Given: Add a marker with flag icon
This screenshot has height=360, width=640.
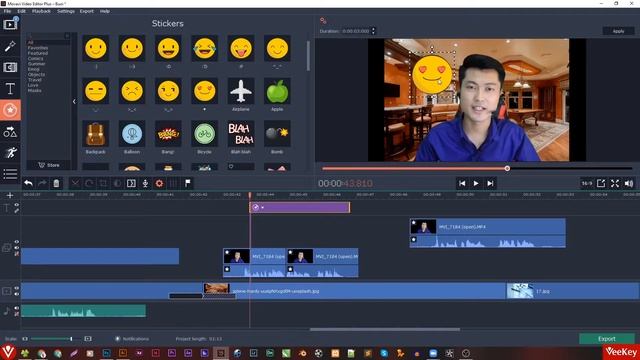Looking at the screenshot, I should 188,183.
